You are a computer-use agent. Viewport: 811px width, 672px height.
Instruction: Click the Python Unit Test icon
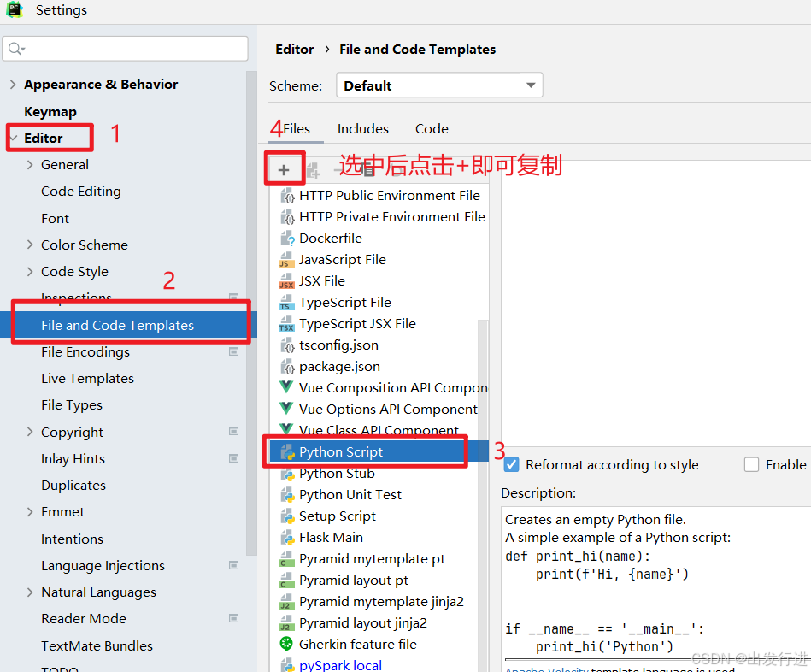pyautogui.click(x=287, y=495)
